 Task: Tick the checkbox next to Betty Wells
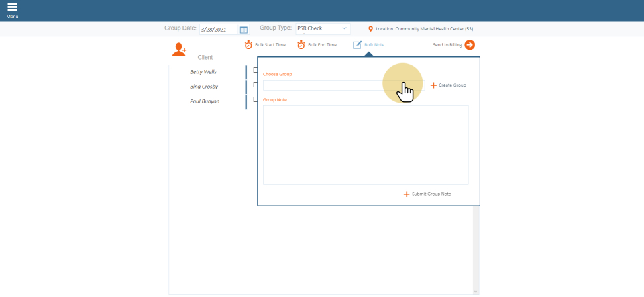point(255,70)
